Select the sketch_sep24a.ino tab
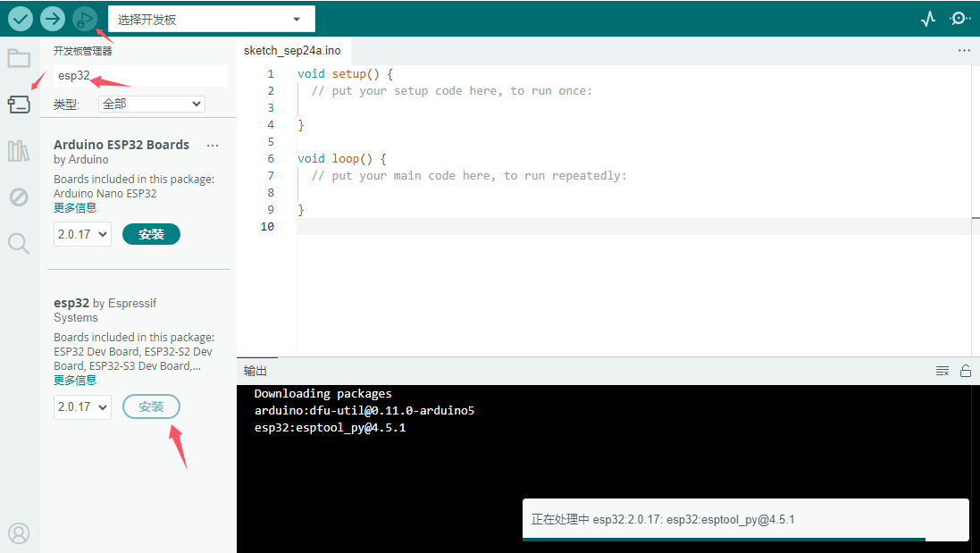The width and height of the screenshot is (980, 553). [x=292, y=51]
